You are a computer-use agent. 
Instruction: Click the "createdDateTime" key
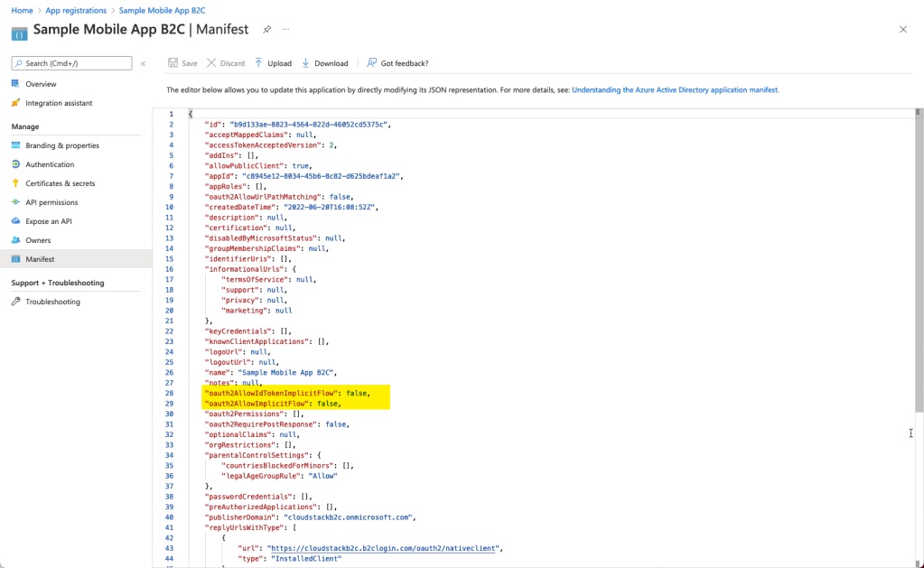coord(241,207)
